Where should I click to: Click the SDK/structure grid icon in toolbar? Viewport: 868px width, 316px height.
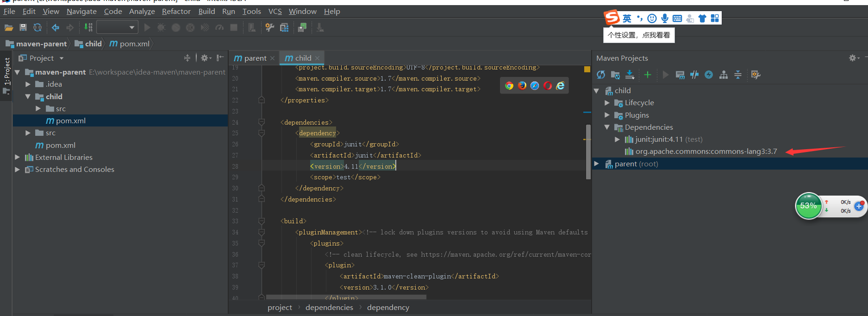tap(284, 28)
